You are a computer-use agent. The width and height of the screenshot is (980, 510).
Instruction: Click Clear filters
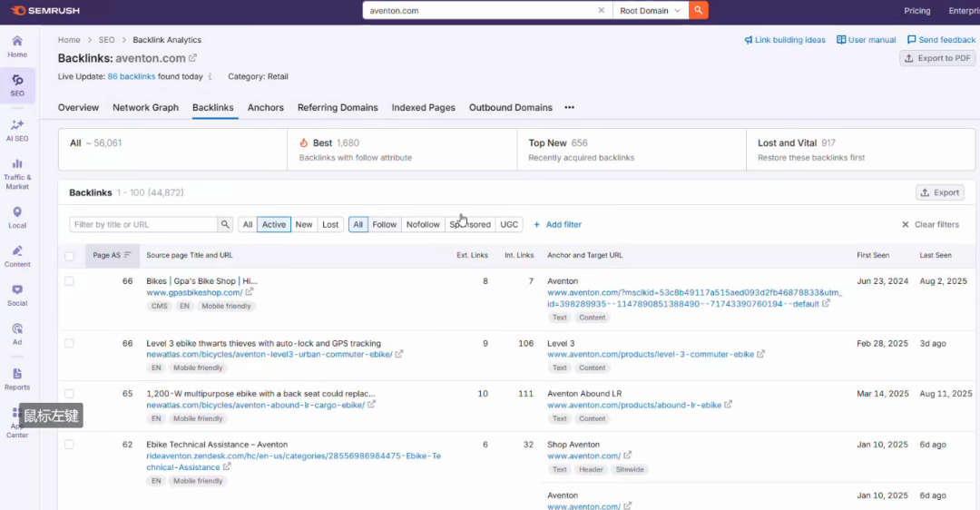930,224
